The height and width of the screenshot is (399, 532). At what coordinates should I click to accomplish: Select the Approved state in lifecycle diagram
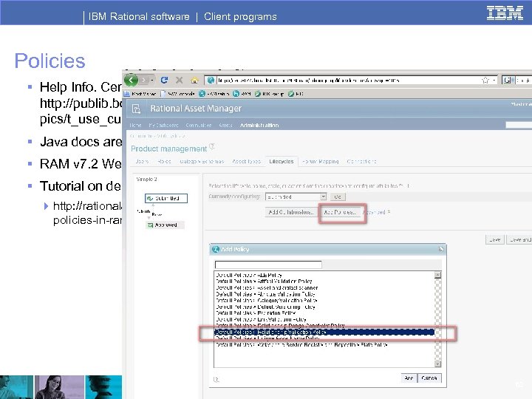click(166, 225)
